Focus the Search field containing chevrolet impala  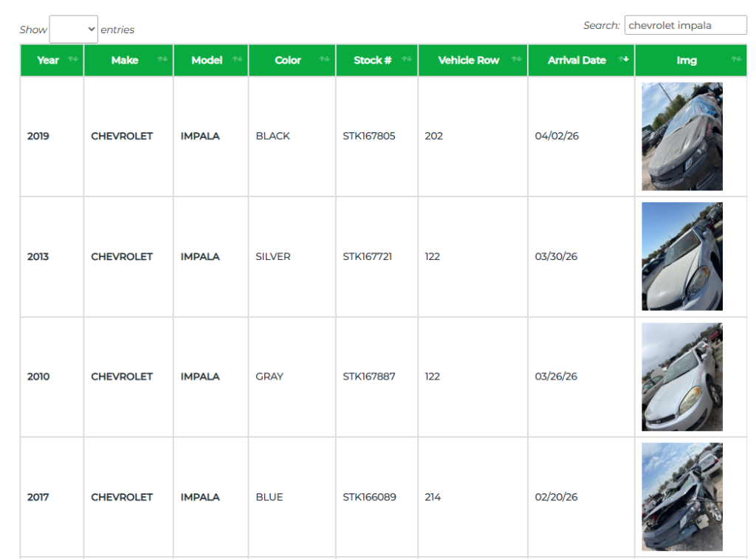coord(685,25)
